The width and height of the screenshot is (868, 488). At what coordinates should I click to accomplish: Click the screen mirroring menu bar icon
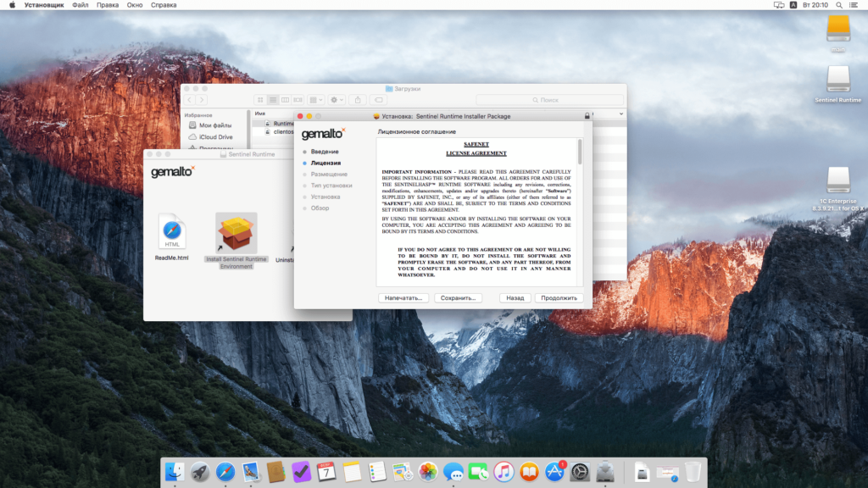779,5
